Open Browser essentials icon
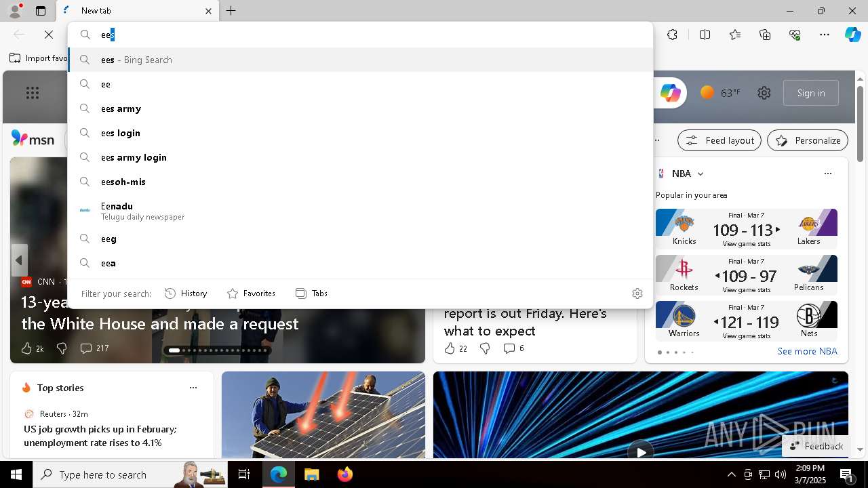Screen dimensions: 868x488 [795, 35]
